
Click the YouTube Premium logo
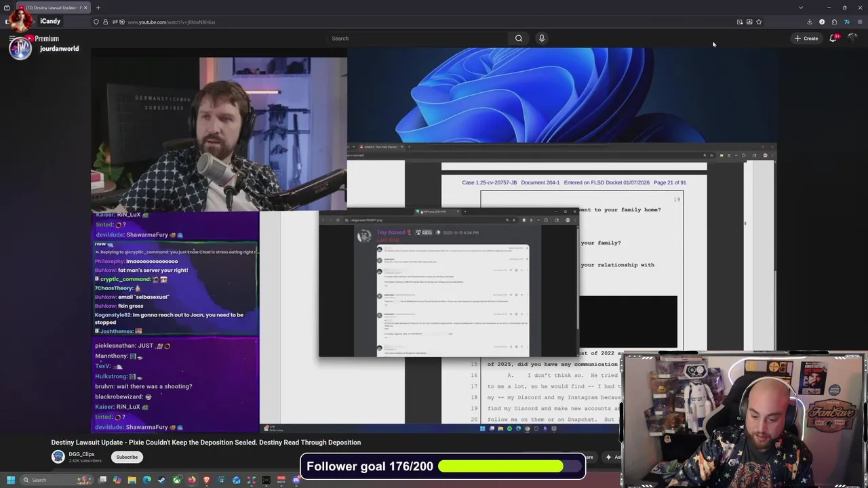click(x=42, y=39)
